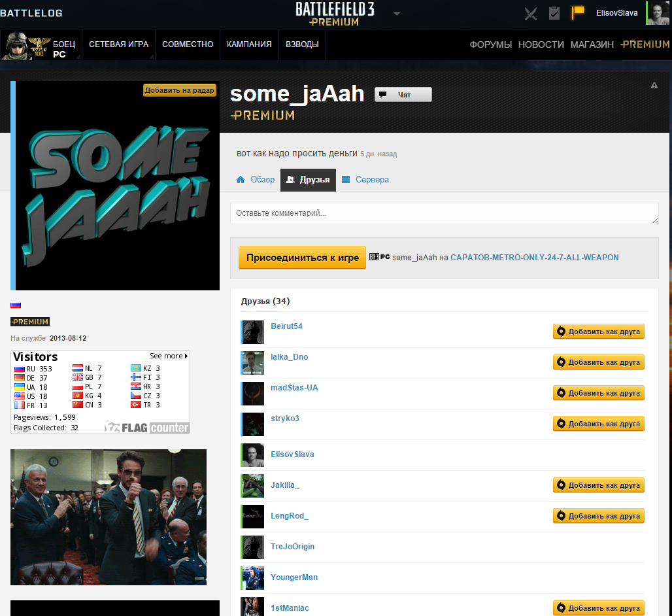Click the soldier rank portrait icon
This screenshot has width=672, height=616.
[x=25, y=44]
